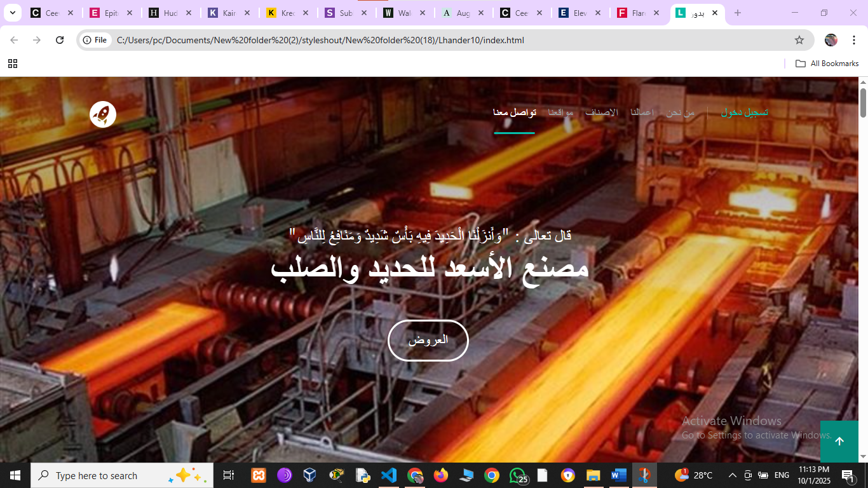Click the back-to-top arrow button
Image resolution: width=868 pixels, height=488 pixels.
(839, 441)
